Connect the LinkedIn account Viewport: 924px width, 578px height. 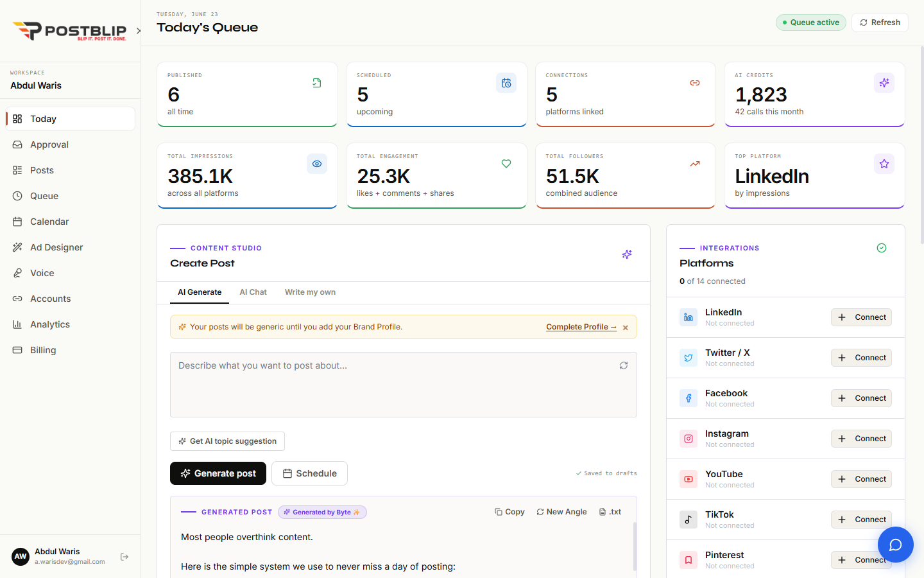point(861,317)
